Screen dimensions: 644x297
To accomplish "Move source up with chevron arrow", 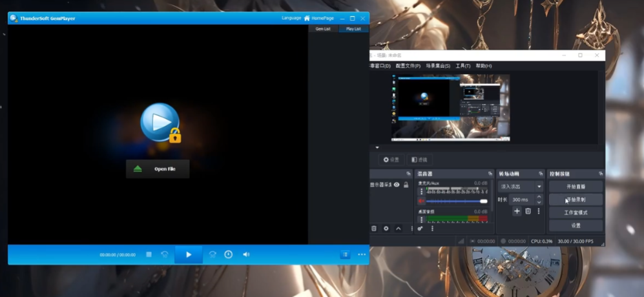I will coord(399,229).
